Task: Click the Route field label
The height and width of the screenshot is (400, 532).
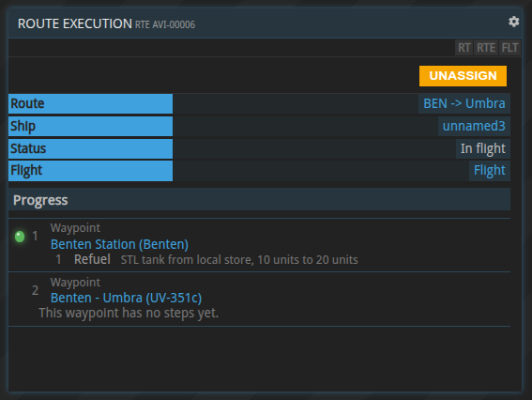Action: [x=90, y=103]
